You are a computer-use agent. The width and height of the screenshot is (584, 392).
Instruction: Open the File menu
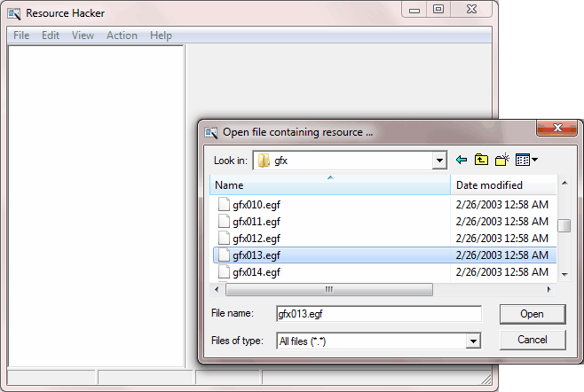(21, 35)
